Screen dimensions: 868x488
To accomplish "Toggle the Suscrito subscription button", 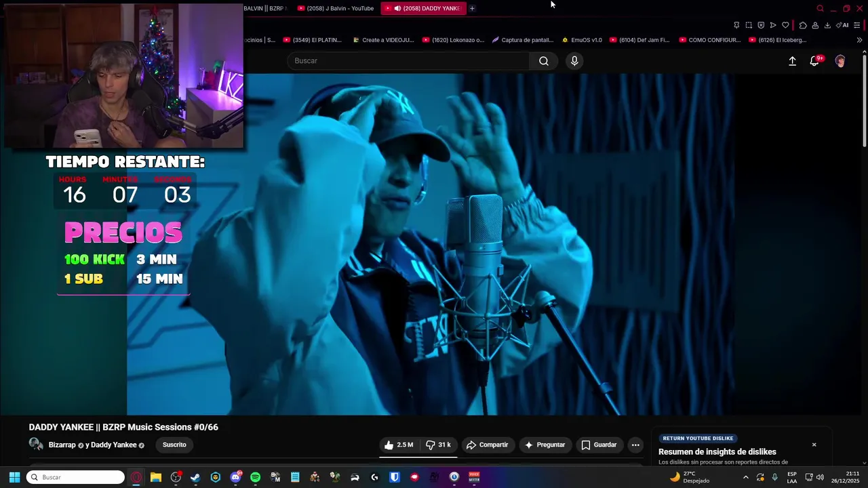I will tap(174, 445).
